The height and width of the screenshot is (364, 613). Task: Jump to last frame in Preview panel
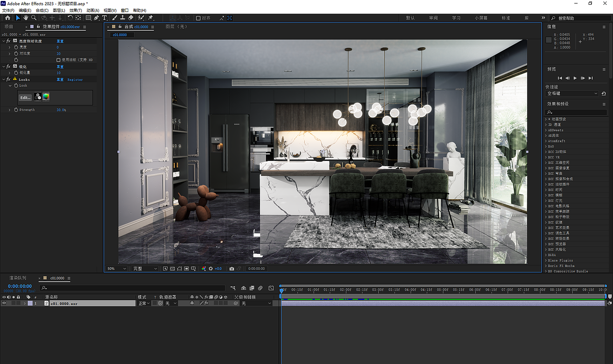590,78
